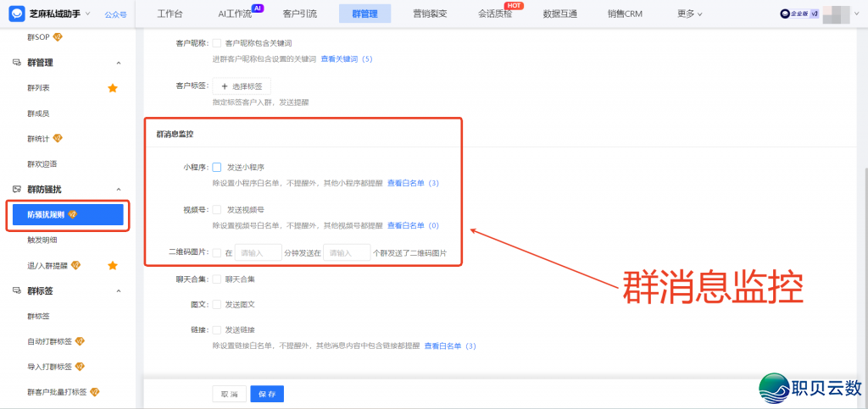Click the first 请输入 minutes input field
Screen dimensions: 868x409
point(258,252)
